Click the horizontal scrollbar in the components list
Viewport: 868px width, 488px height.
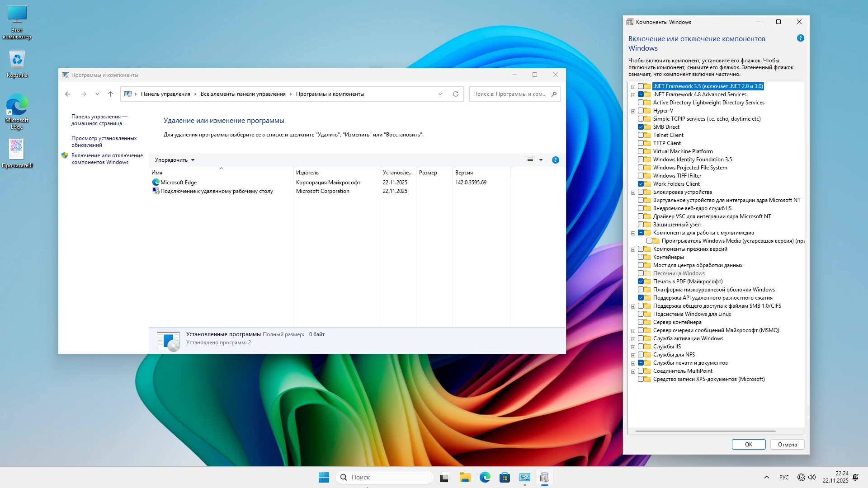pos(705,431)
